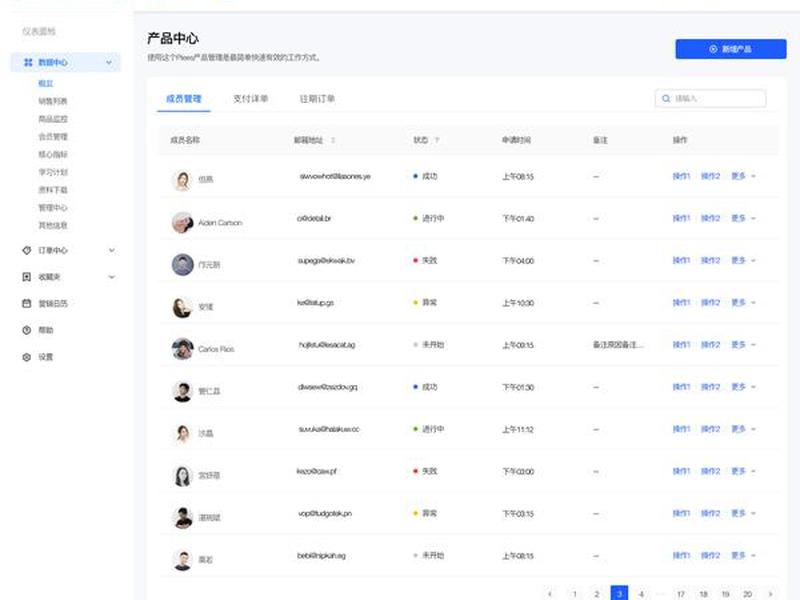Image resolution: width=800 pixels, height=600 pixels.
Task: Click the magnifier icon in search box
Action: pyautogui.click(x=666, y=98)
